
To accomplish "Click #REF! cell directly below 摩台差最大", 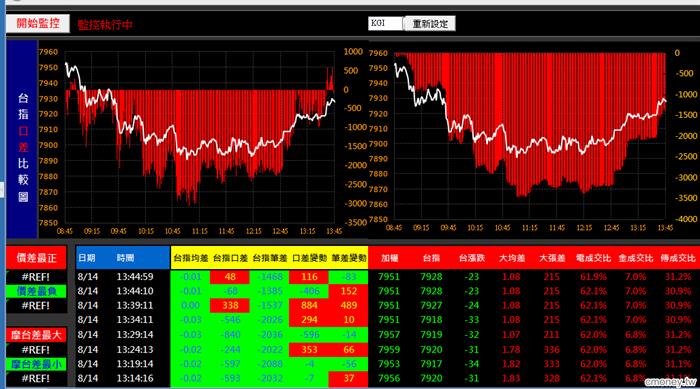I will tap(37, 350).
